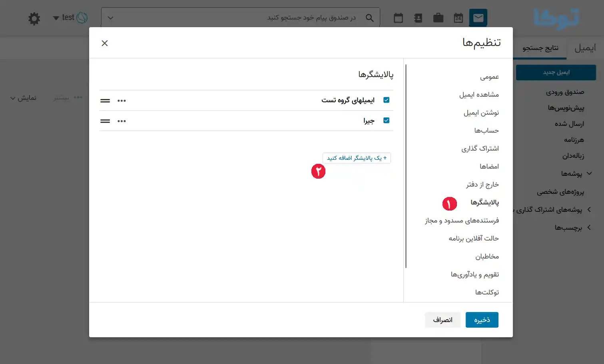Image resolution: width=604 pixels, height=364 pixels.
Task: Open the test account dropdown arrow
Action: click(x=56, y=18)
